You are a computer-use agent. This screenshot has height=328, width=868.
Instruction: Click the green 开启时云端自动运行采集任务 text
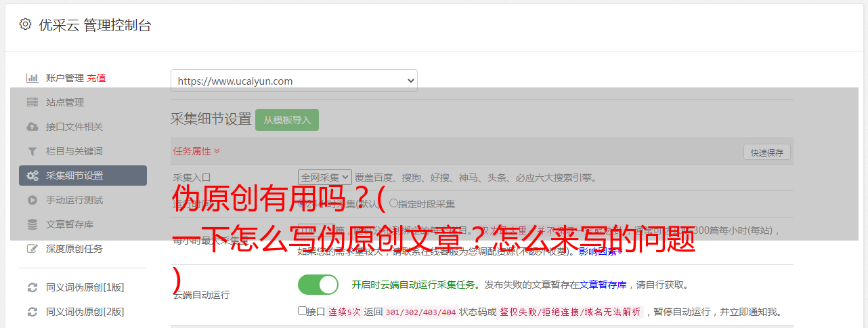pos(413,285)
